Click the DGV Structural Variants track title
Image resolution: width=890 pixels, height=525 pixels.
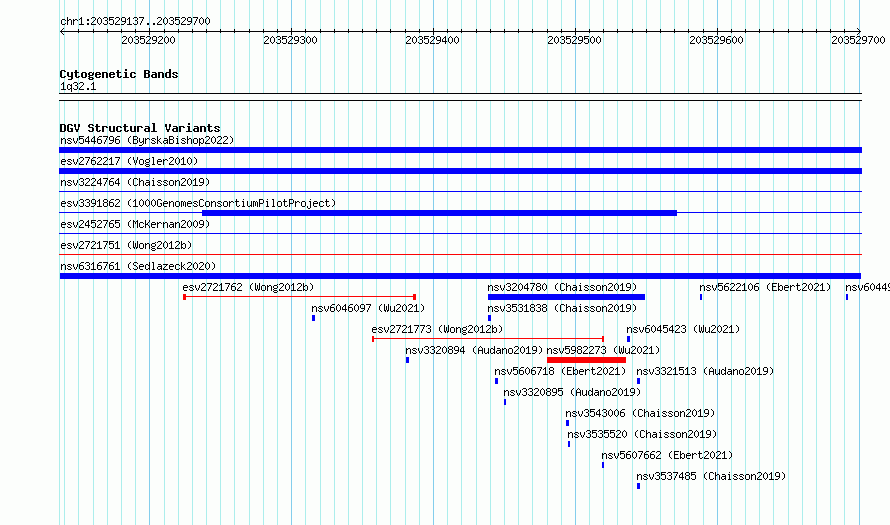click(140, 128)
